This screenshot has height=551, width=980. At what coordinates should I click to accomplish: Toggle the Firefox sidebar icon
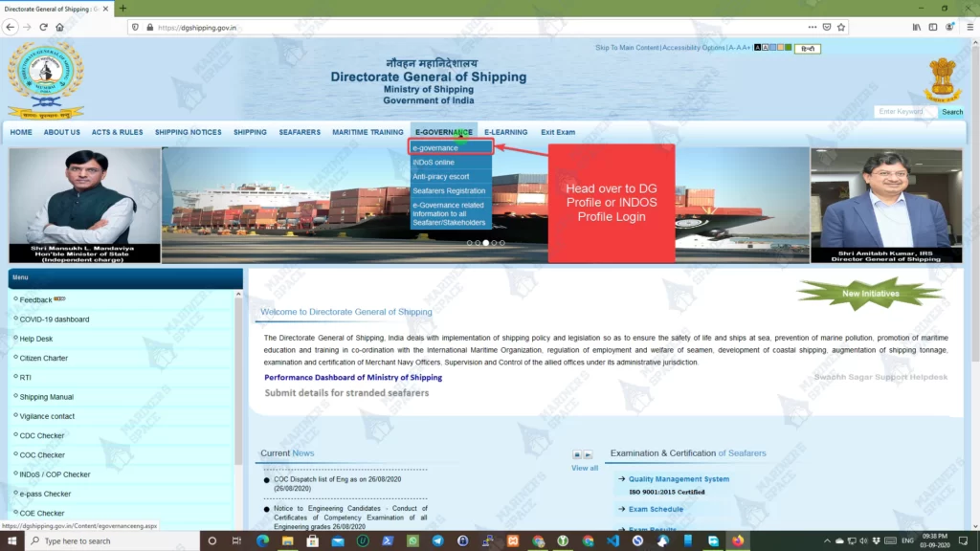click(x=932, y=27)
